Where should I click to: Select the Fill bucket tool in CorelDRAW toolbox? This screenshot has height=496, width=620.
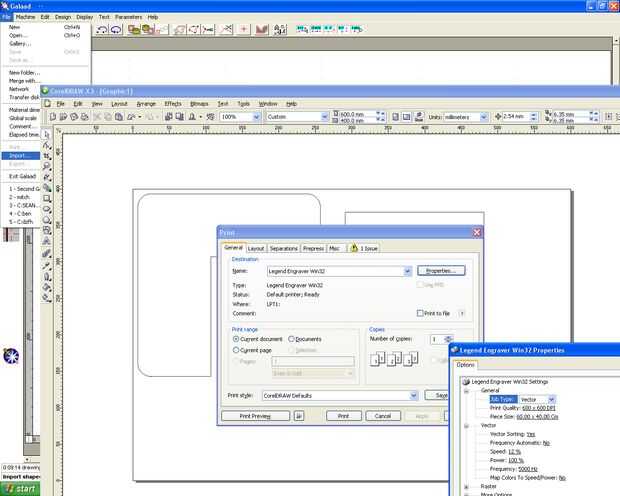click(x=47, y=288)
